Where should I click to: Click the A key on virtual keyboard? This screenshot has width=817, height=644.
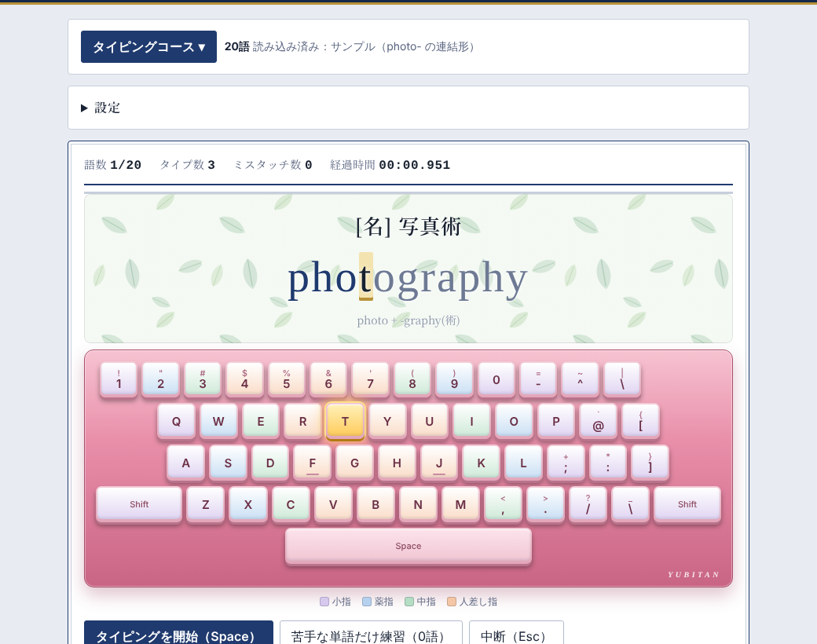click(x=185, y=463)
